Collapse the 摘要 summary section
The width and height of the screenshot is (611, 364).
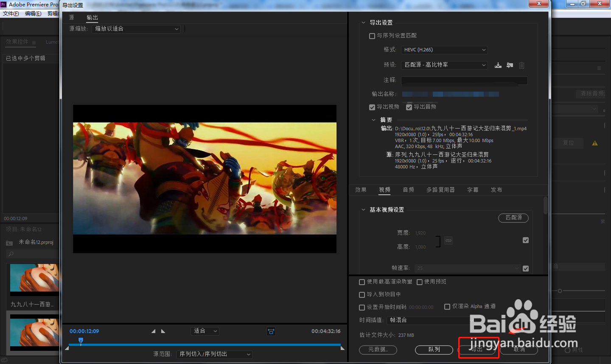pyautogui.click(x=373, y=120)
